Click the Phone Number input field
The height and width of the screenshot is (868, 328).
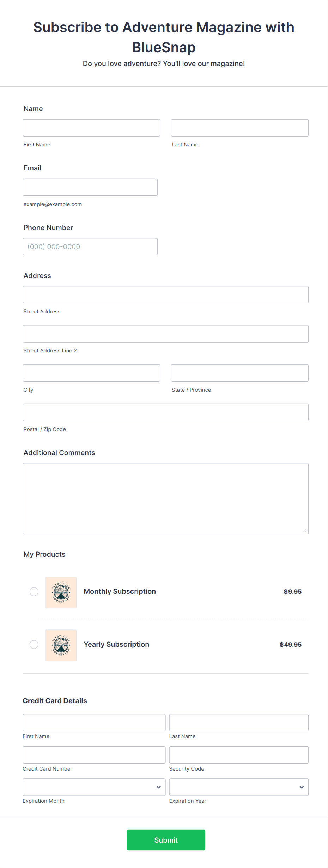90,246
